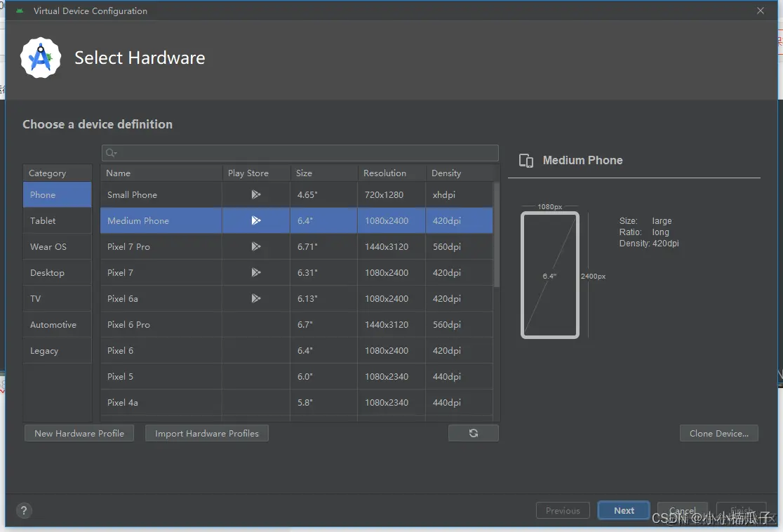Click the Play Store icon for Small Phone
Screen dimensions: 783x532
coord(255,194)
